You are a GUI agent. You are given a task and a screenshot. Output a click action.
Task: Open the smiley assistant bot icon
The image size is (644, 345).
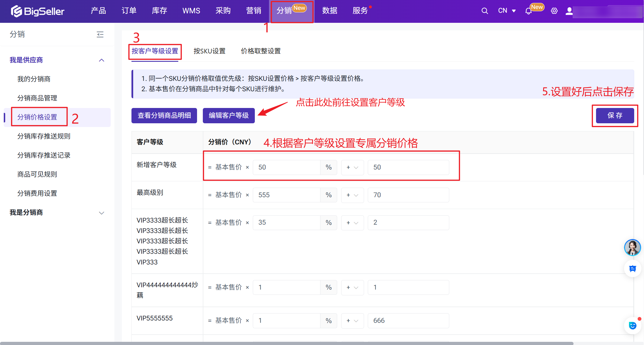pos(632,326)
